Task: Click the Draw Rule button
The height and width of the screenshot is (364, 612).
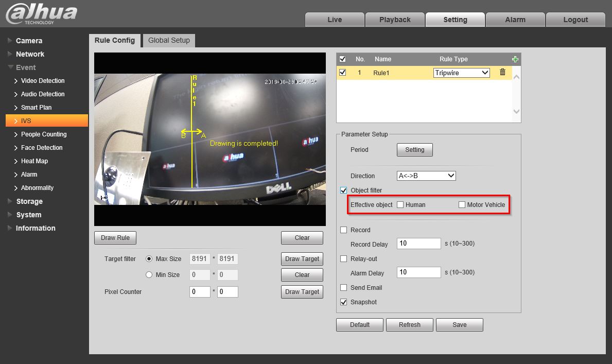Action: click(115, 238)
